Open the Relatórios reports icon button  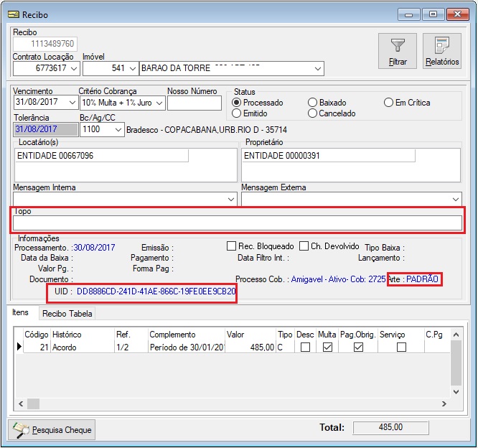(441, 50)
